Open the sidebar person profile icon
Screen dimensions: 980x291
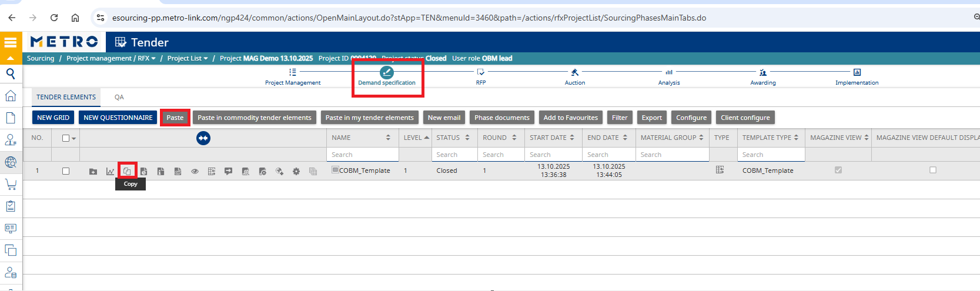click(x=11, y=140)
